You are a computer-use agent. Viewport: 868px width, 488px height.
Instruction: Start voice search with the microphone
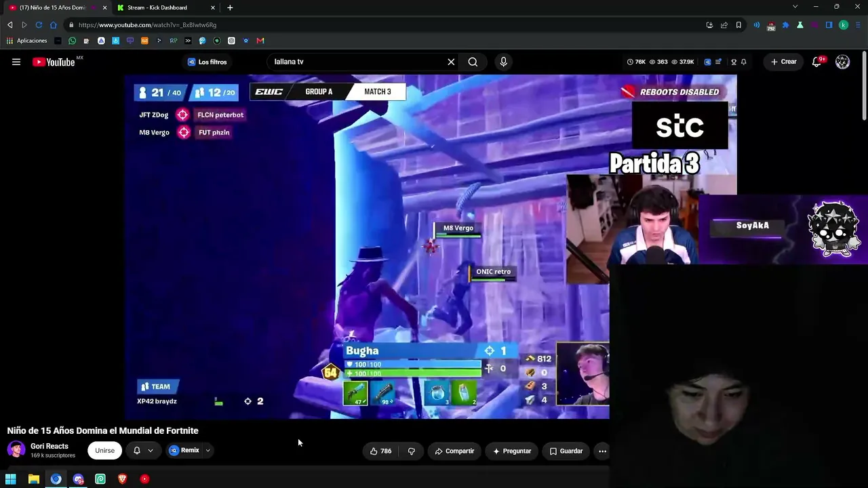[503, 62]
